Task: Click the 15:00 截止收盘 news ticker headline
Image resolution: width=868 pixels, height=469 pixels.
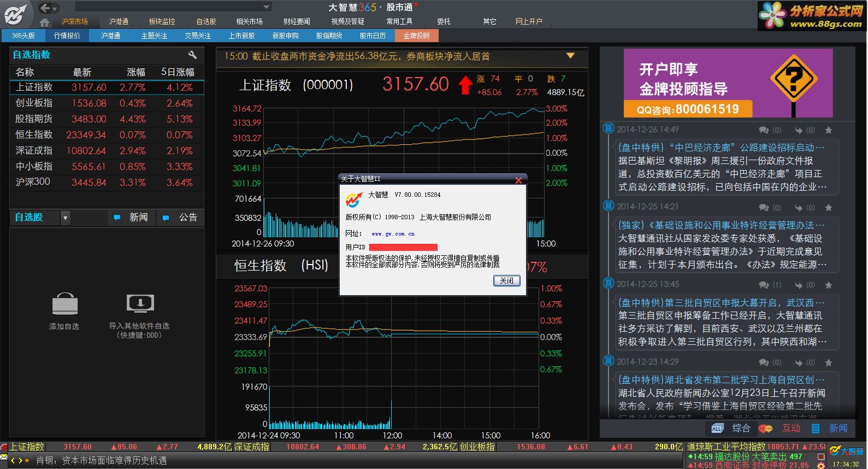Action: pos(357,56)
